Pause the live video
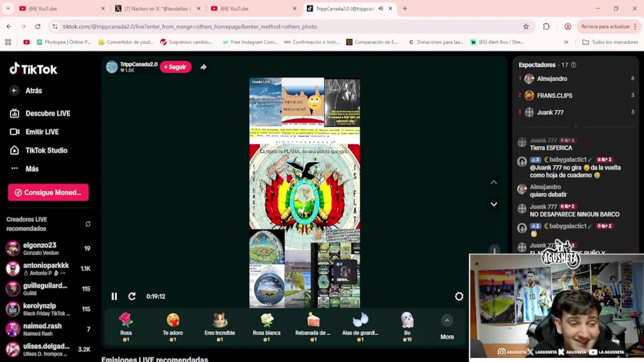 pos(114,297)
